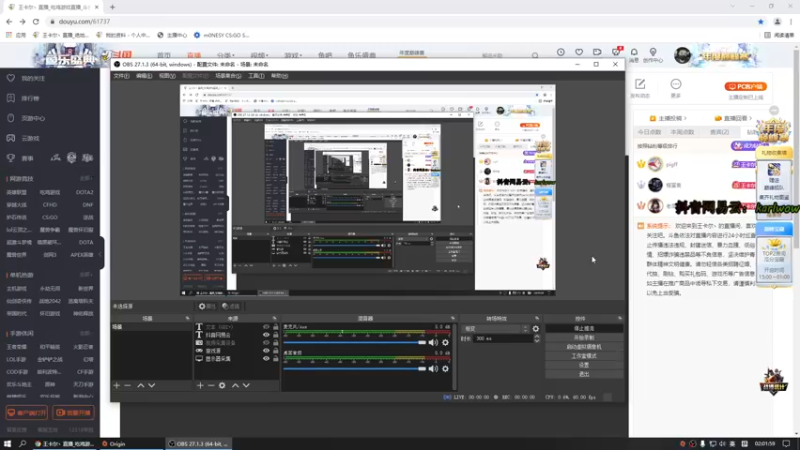The height and width of the screenshot is (450, 800).
Task: Move the scene up in the Scenes panel
Action: [x=141, y=386]
